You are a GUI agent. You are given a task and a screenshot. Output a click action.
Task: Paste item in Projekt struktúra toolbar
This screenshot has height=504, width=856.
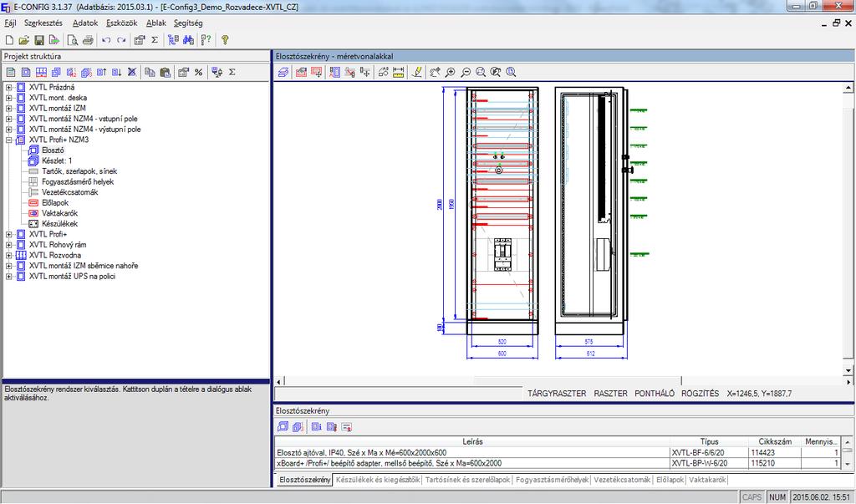pos(165,72)
